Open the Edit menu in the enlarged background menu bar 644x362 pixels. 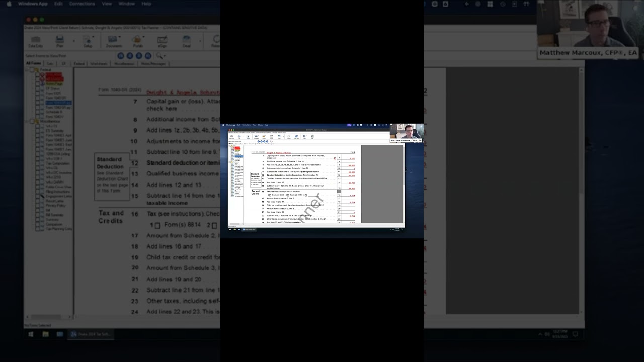pos(58,4)
